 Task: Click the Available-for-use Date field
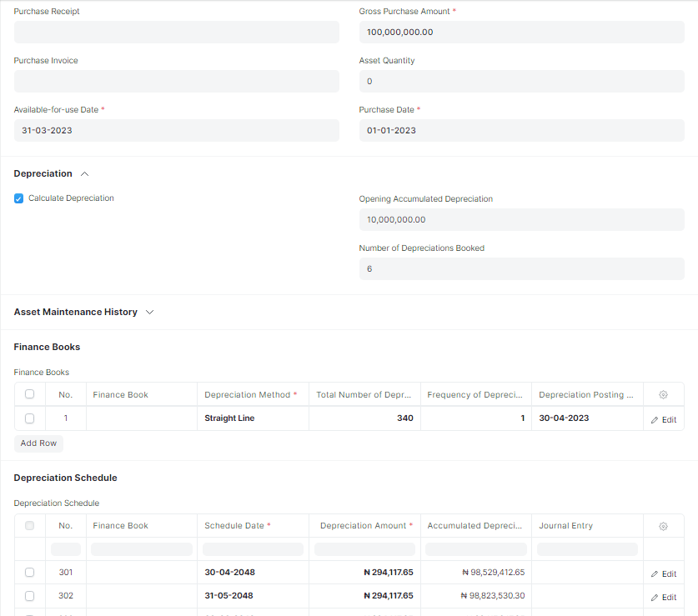[176, 130]
